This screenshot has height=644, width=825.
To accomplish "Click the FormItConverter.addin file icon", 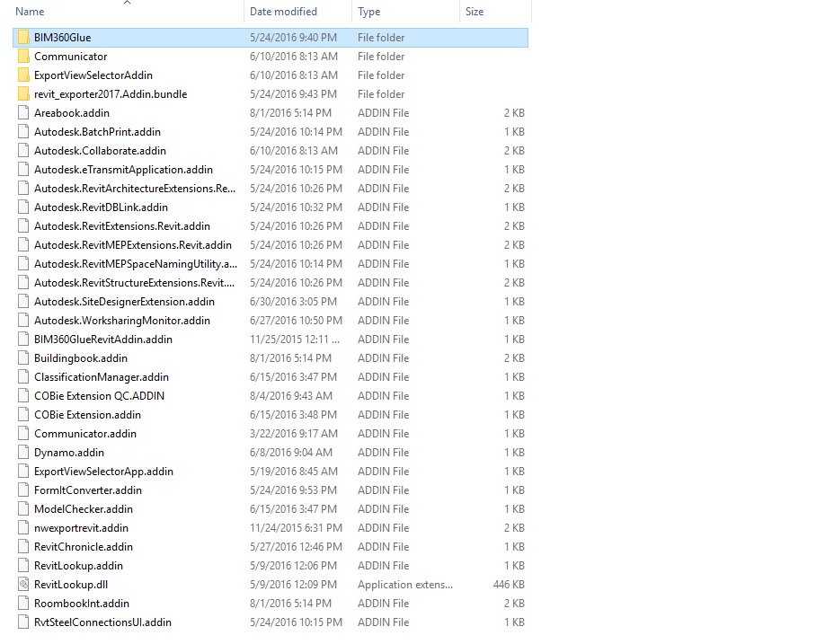I will tap(23, 490).
